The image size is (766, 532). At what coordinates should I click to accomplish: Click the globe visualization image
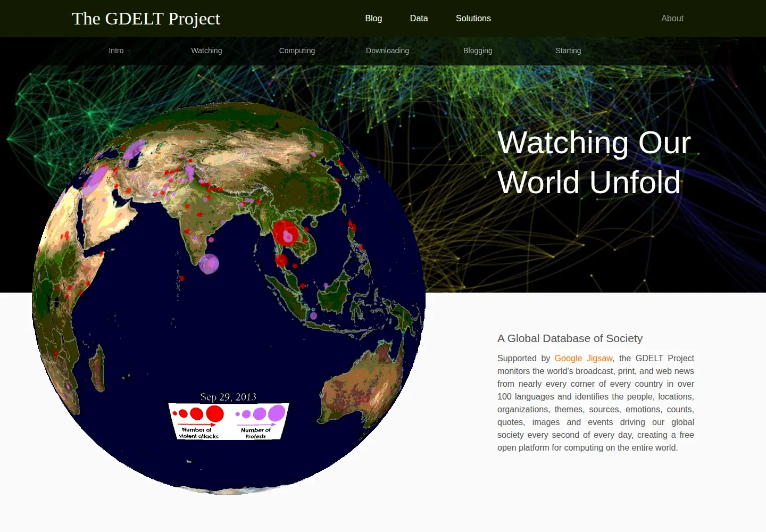click(x=229, y=298)
